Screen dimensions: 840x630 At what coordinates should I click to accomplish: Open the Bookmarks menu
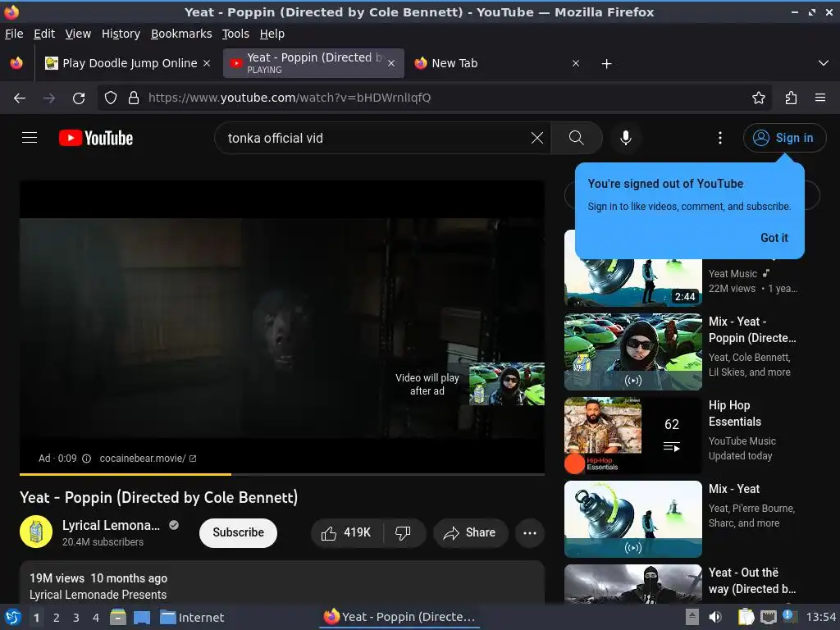181,34
